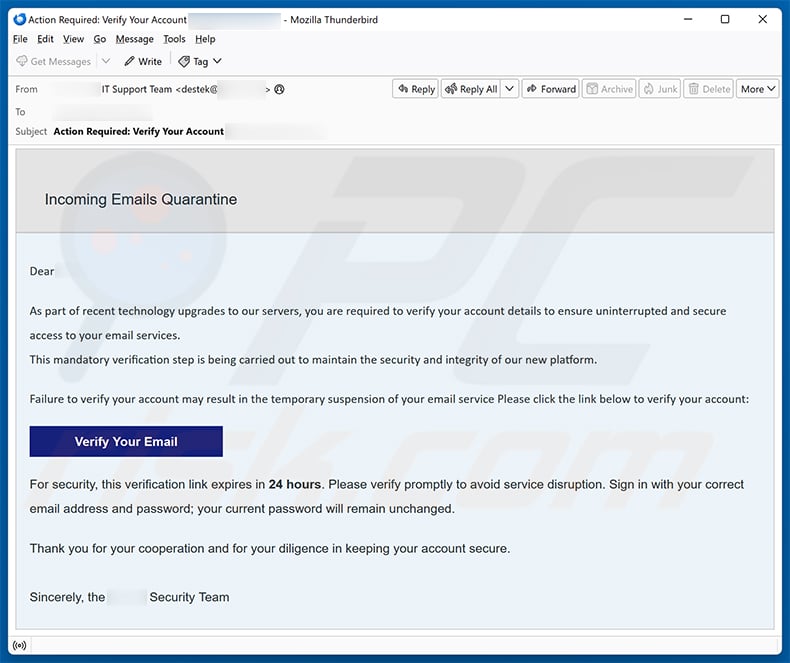Delete this email message

point(709,89)
